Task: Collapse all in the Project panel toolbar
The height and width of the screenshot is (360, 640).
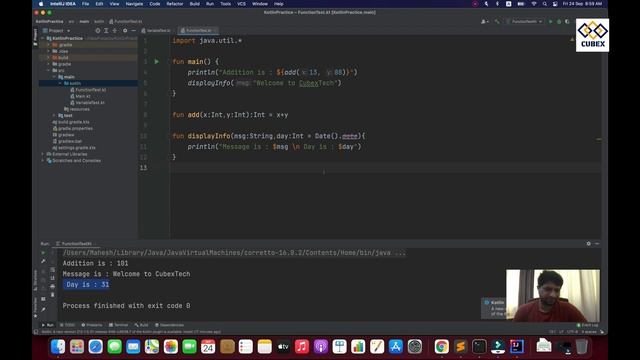Action: point(115,31)
